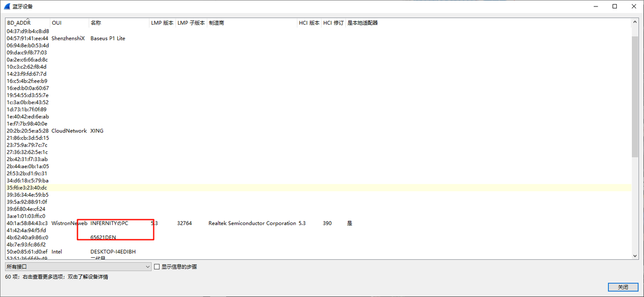Click the scrollbar up arrow
This screenshot has width=644, height=297.
point(635,23)
